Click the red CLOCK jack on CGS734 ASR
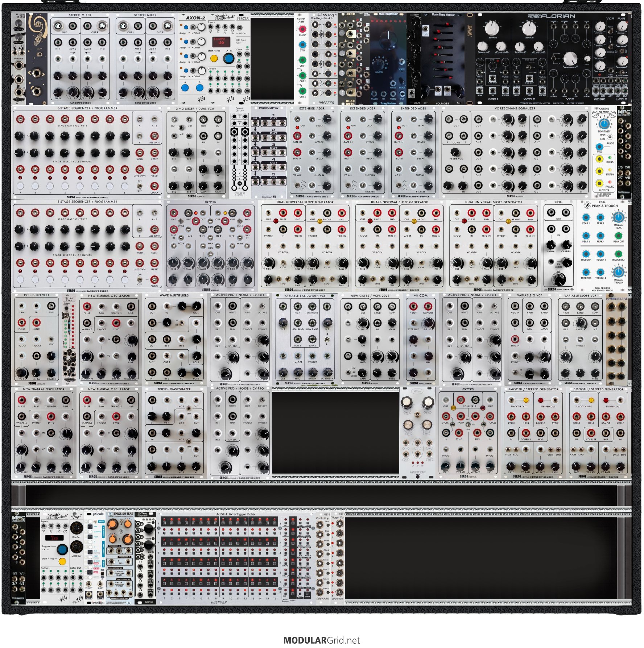Image resolution: width=644 pixels, height=648 pixels. point(302,29)
